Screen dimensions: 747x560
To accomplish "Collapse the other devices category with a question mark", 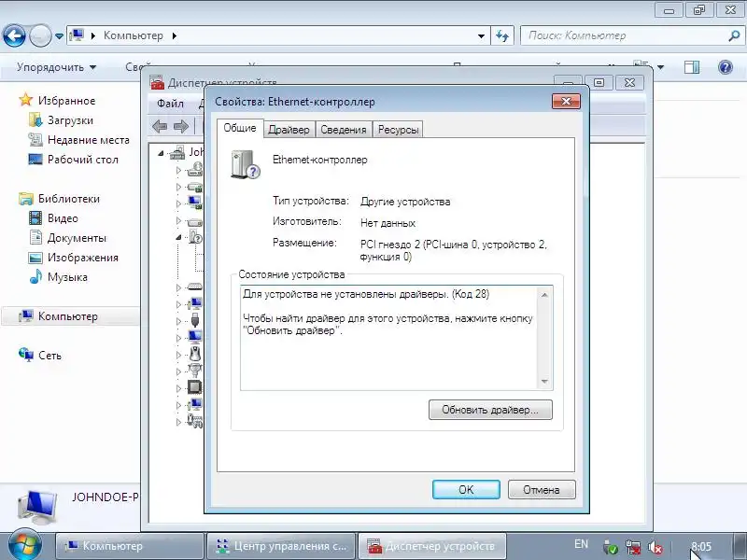I will (x=178, y=237).
